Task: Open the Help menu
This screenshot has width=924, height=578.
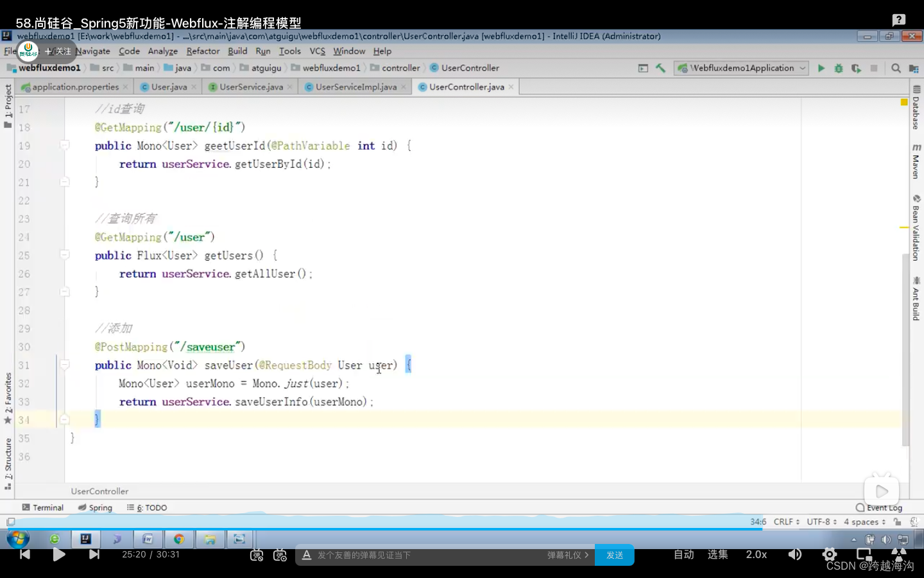Action: pyautogui.click(x=382, y=51)
